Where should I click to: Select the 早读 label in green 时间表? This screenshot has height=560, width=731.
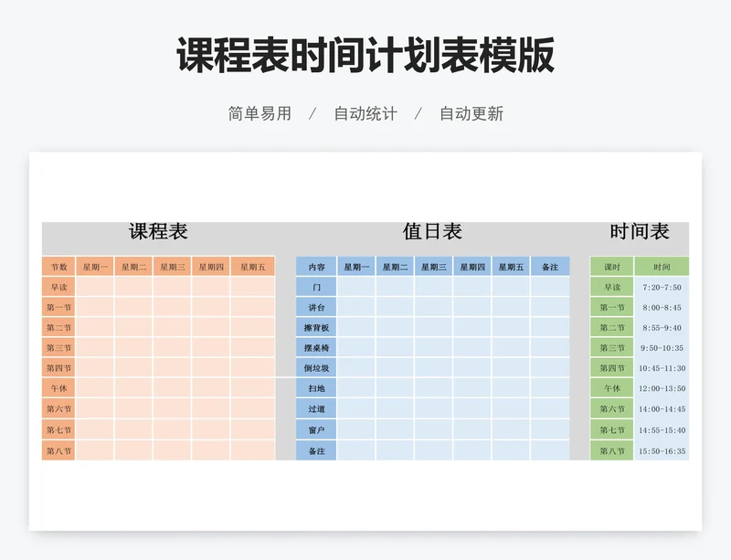coord(611,287)
